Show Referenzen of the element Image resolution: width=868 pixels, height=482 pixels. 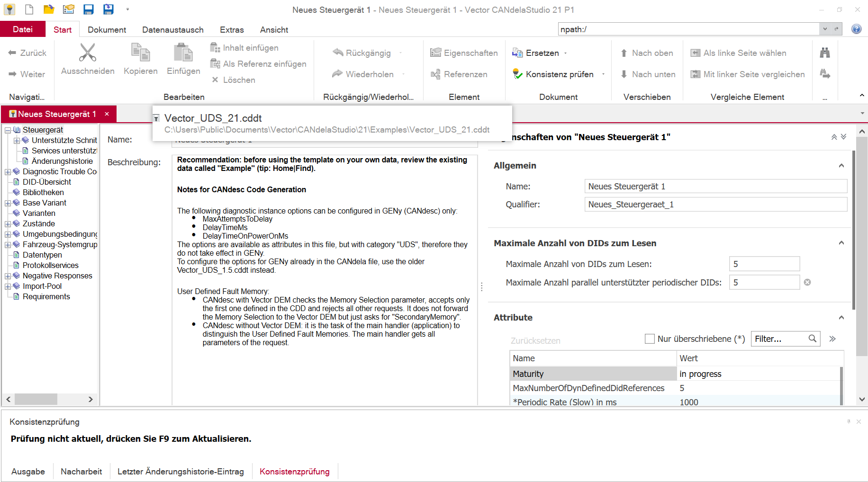459,74
